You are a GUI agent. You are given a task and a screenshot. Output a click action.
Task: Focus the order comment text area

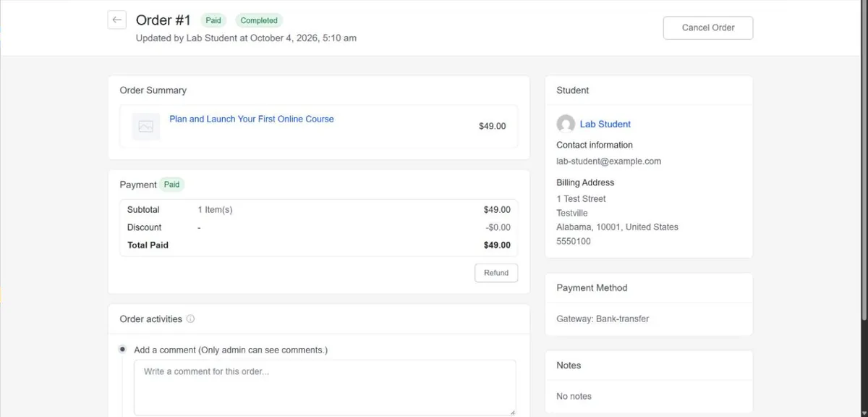click(325, 387)
